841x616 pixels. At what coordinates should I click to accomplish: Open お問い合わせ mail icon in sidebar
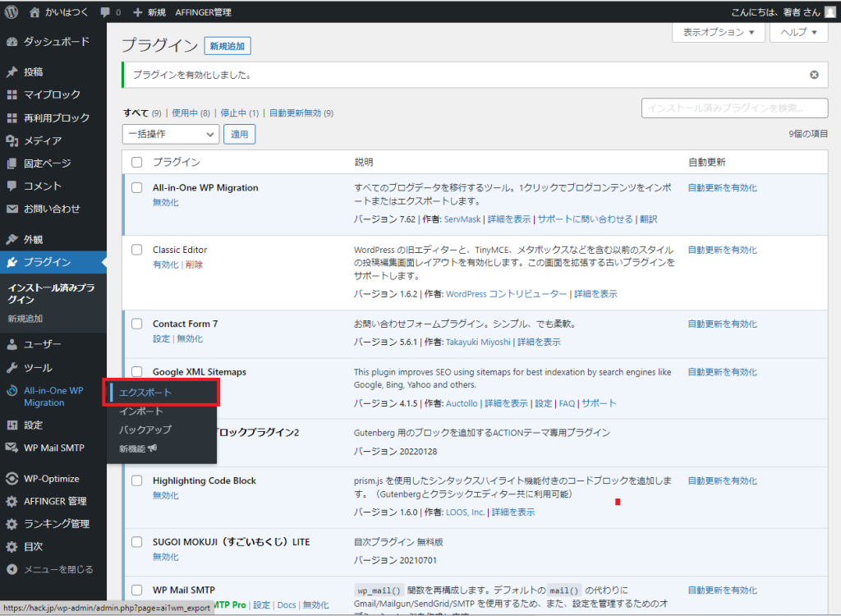11,209
